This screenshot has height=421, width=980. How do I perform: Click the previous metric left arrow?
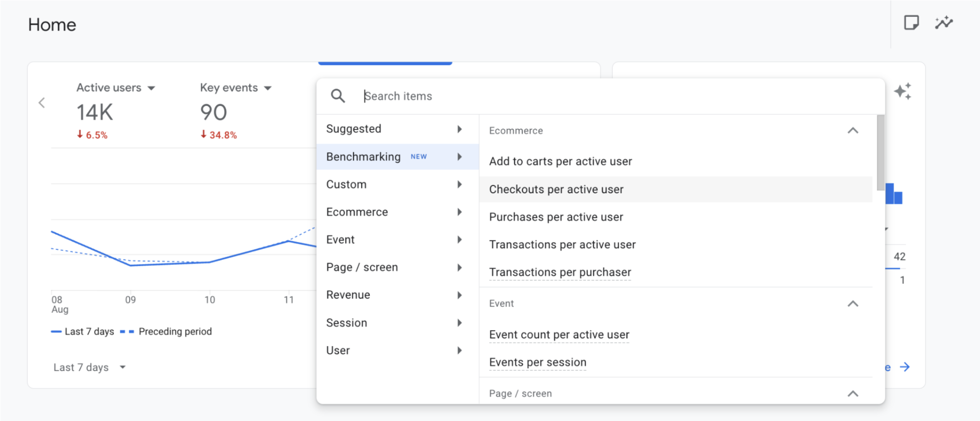(42, 103)
